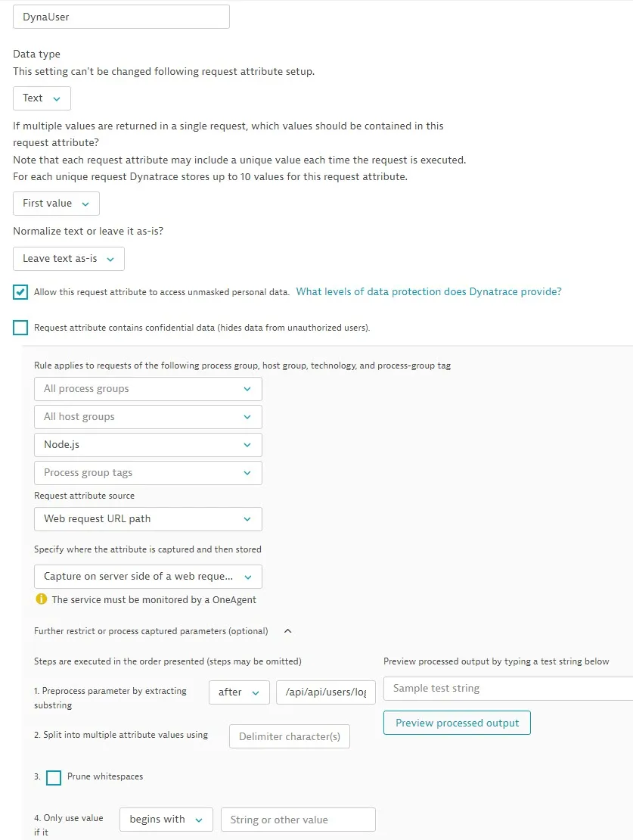
Task: Open the Leave text as-is dropdown
Action: click(x=69, y=259)
